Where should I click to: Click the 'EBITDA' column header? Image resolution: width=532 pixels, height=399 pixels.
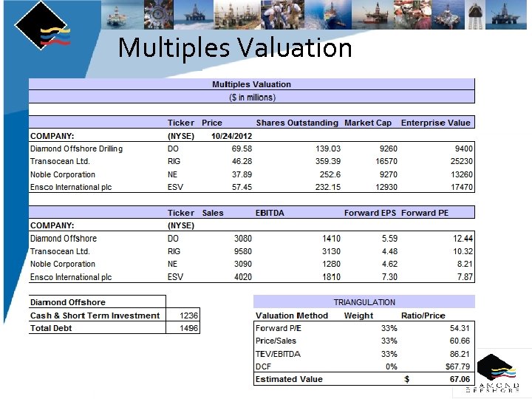(270, 213)
